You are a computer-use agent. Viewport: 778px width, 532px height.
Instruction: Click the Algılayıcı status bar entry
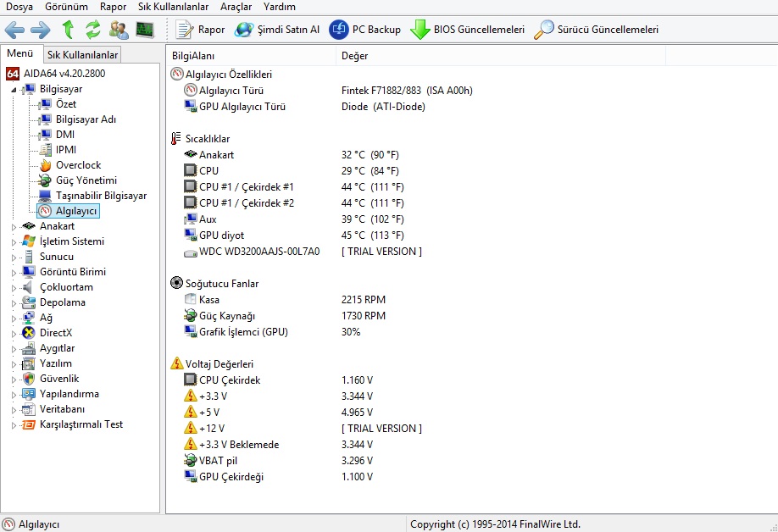(x=31, y=524)
